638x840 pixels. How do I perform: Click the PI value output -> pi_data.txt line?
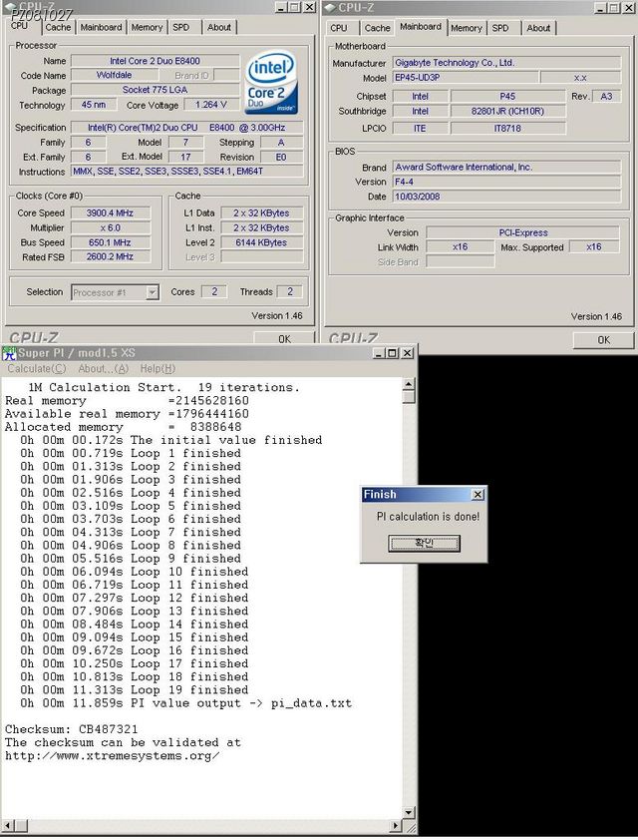click(186, 703)
